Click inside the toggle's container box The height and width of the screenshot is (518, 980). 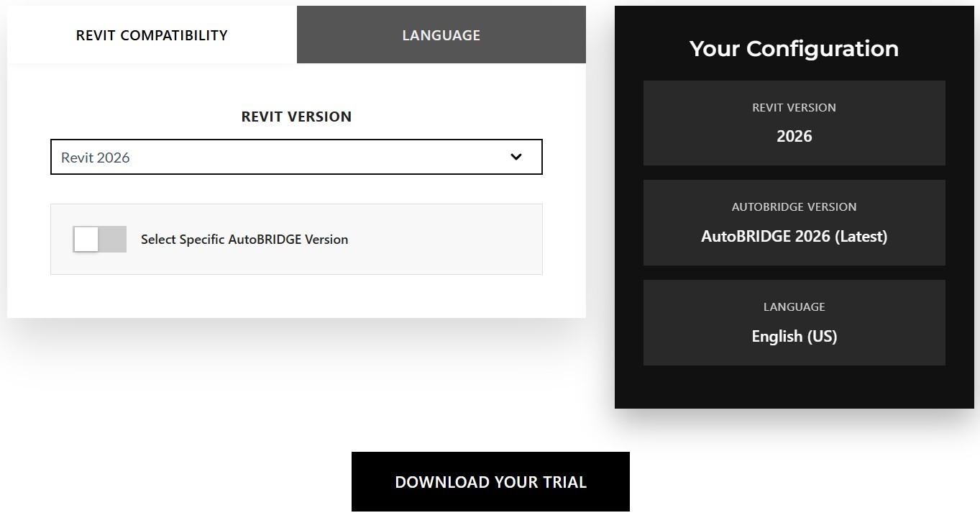pyautogui.click(x=296, y=239)
